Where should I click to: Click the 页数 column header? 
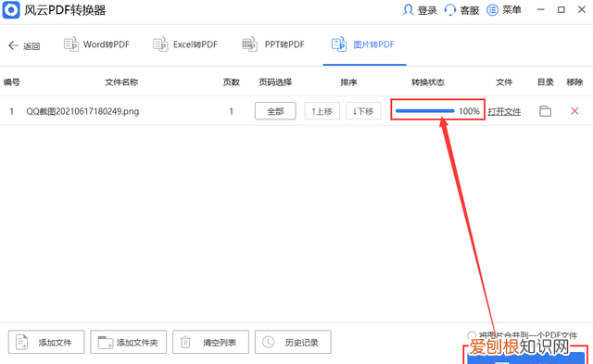tap(231, 82)
